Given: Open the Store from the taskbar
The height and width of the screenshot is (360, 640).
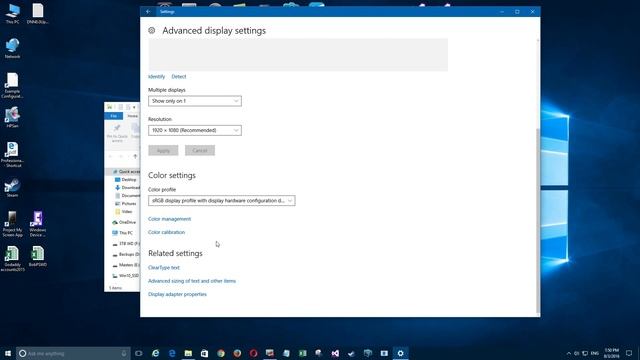Looking at the screenshot, I should point(204,353).
